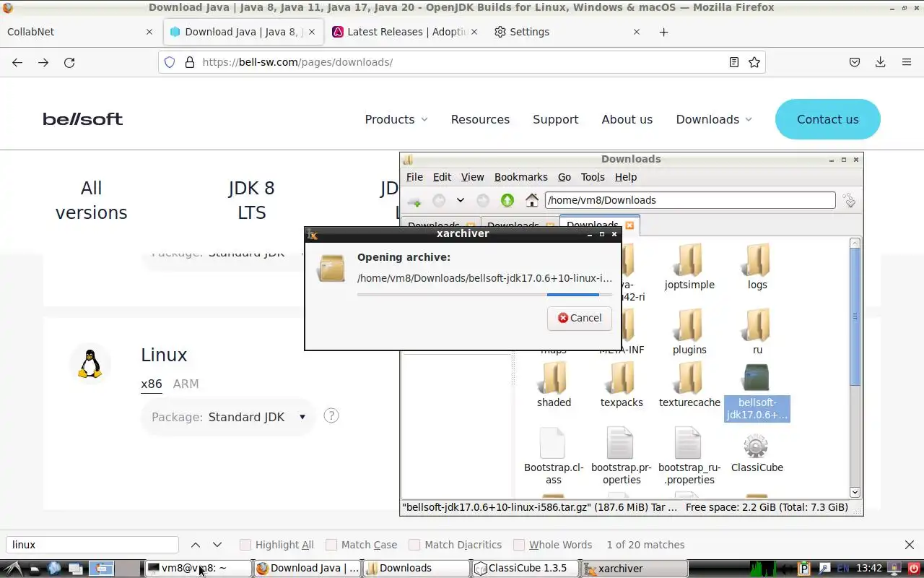Select the bootstrap_ru.properties file
This screenshot has height=578, width=924.
[689, 456]
